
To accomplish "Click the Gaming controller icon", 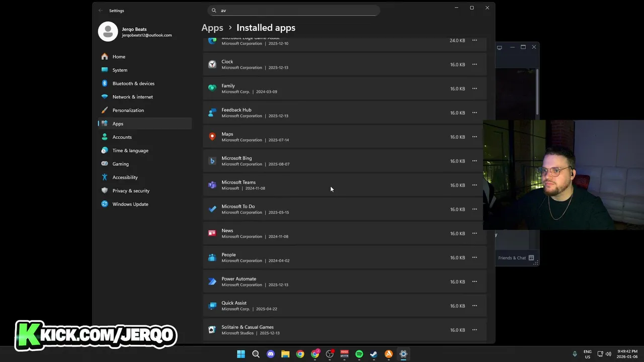I will (x=105, y=164).
